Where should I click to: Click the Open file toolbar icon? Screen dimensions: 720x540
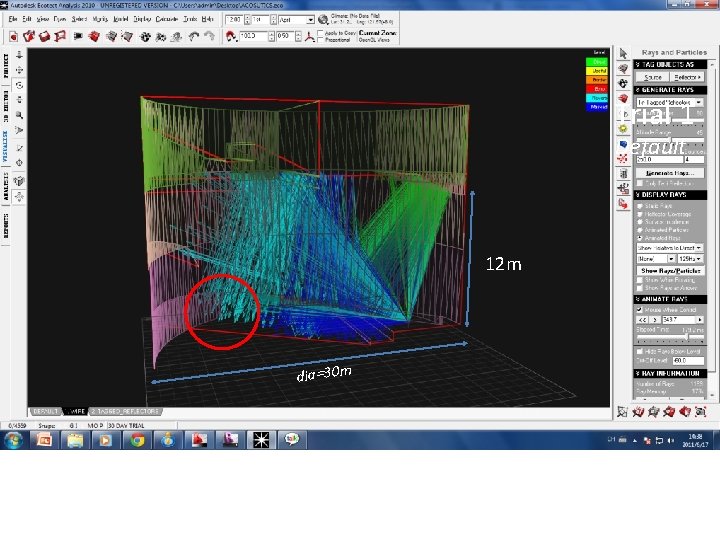29,36
